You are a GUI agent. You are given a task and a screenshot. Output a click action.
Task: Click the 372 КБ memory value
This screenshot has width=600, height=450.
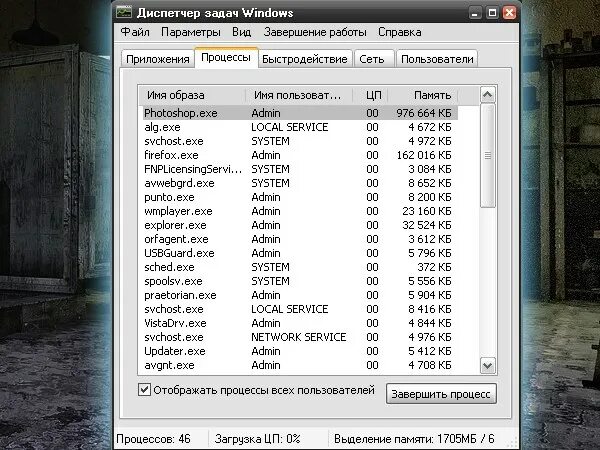click(x=434, y=267)
